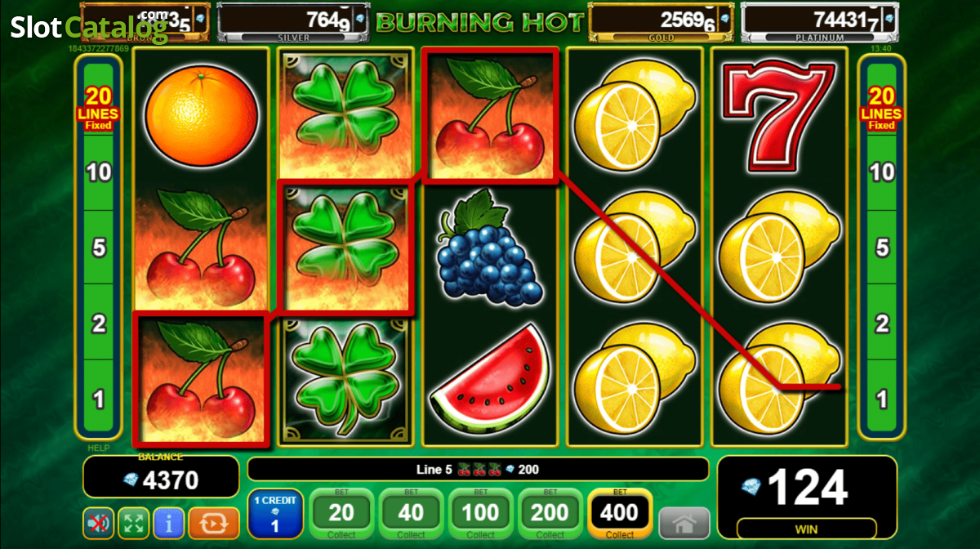Enable autoplay with the orange loop icon
This screenshot has height=549, width=980.
[214, 523]
